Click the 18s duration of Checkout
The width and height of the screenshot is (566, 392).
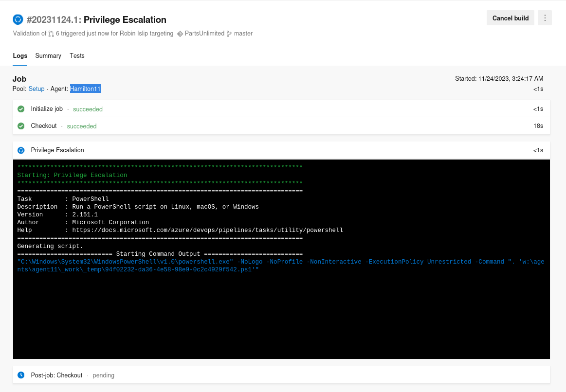tap(538, 126)
